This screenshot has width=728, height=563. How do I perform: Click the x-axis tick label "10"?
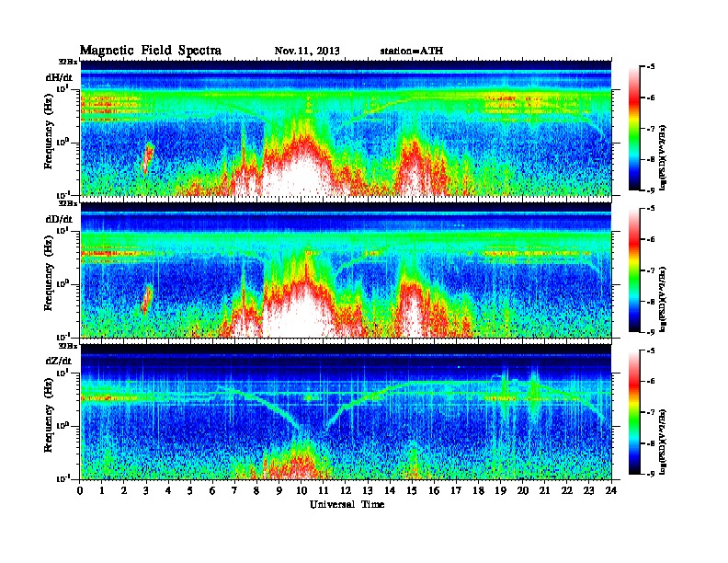coord(301,490)
